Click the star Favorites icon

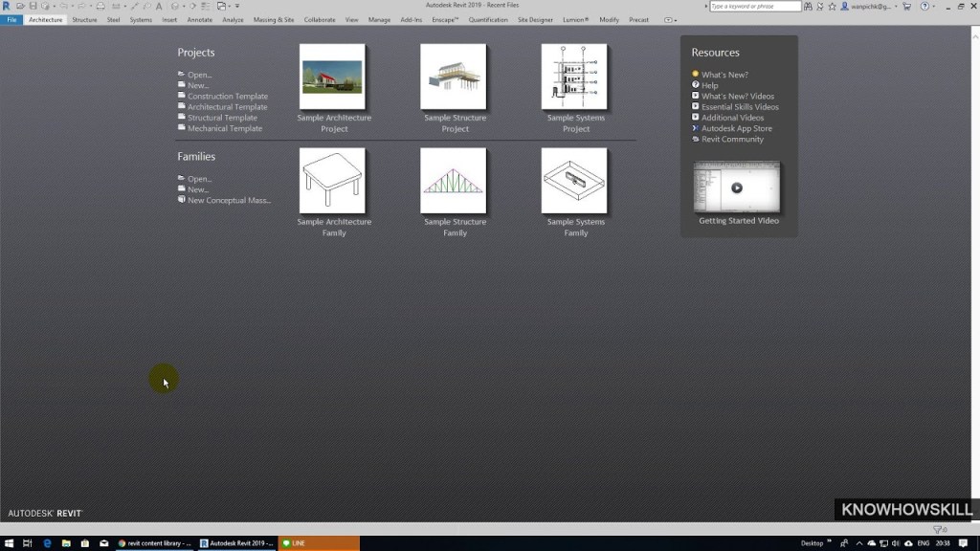pyautogui.click(x=833, y=6)
